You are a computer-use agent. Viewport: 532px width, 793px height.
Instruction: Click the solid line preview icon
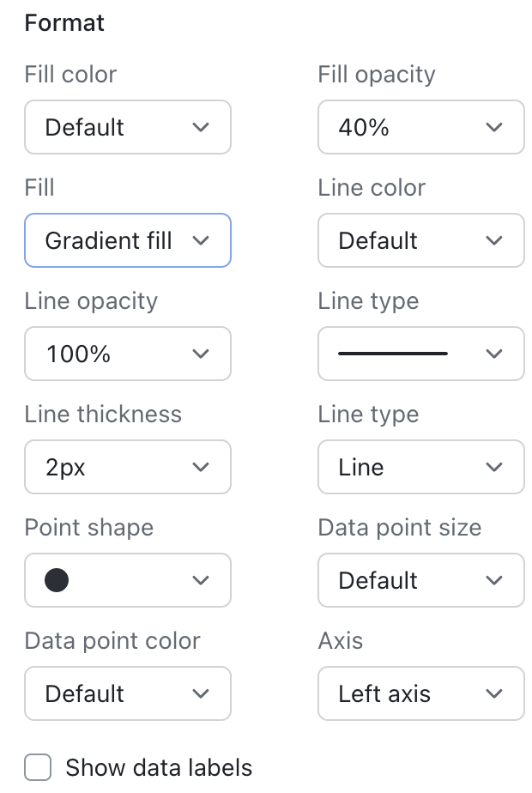click(x=393, y=354)
